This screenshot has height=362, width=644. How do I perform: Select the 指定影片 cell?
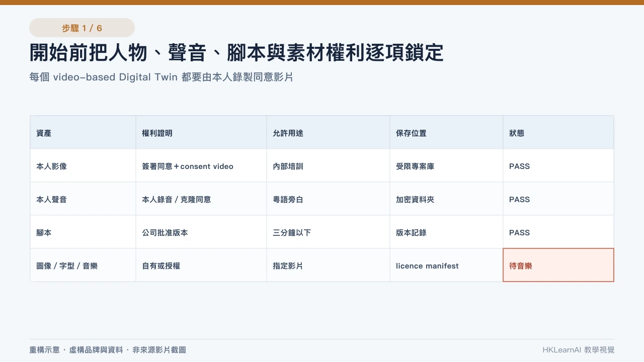[328, 265]
